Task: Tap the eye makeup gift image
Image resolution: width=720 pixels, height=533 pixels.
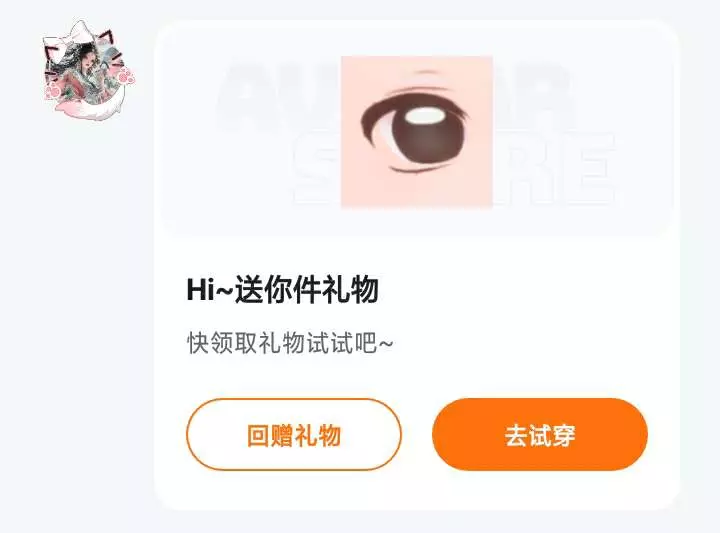Action: pyautogui.click(x=416, y=132)
